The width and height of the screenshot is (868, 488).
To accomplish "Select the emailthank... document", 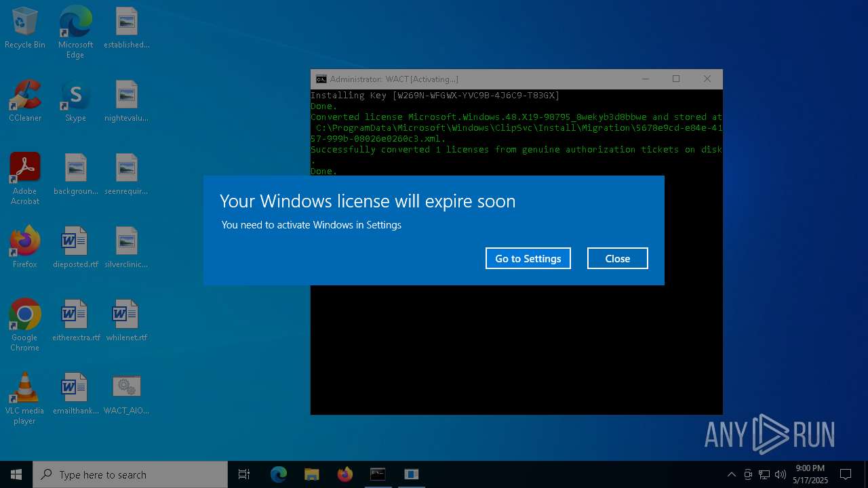I will click(75, 394).
